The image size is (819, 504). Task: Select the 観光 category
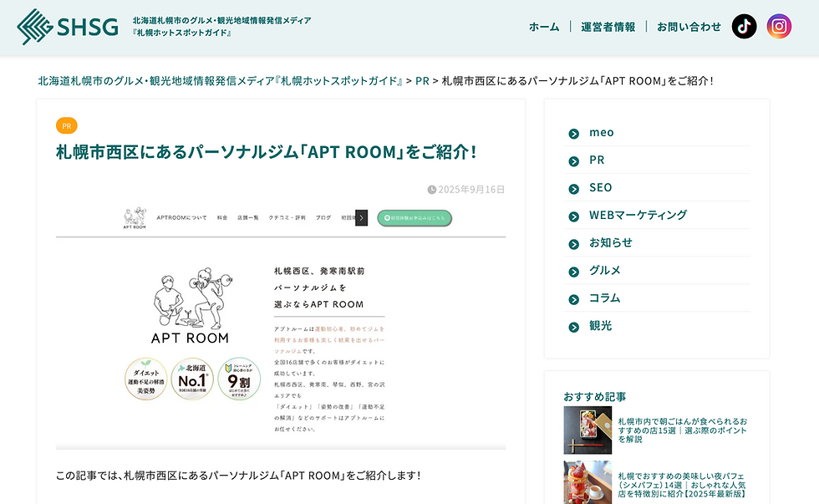(x=600, y=326)
